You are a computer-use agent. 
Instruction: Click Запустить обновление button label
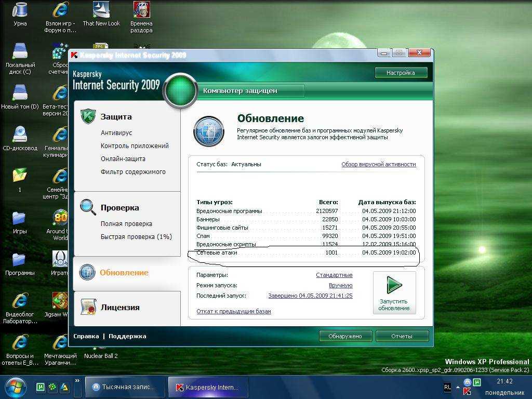point(394,304)
